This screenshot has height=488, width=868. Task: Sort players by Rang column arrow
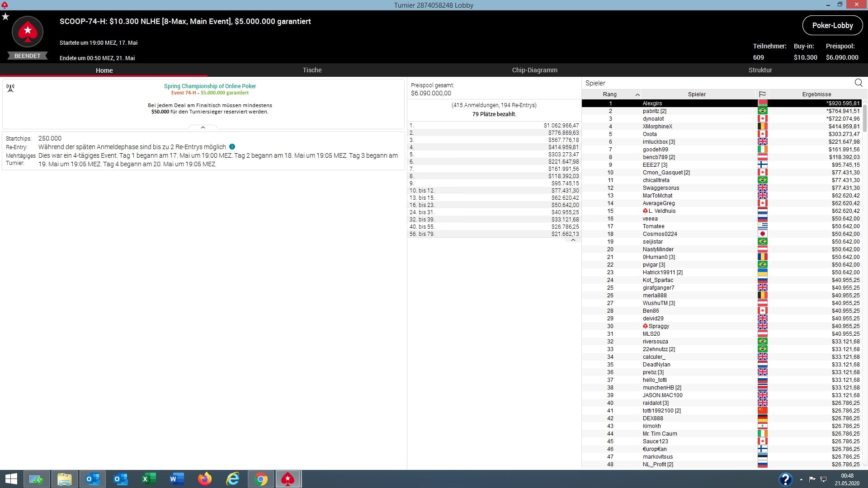tap(637, 94)
